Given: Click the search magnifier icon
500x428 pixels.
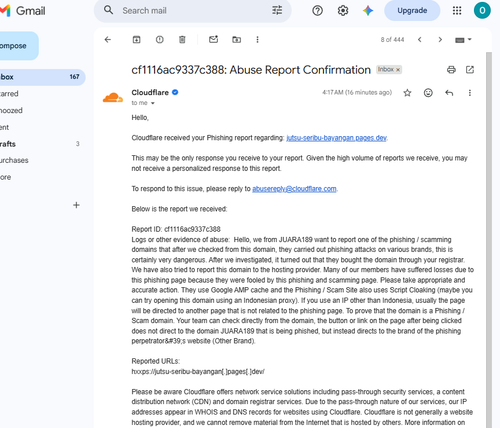Looking at the screenshot, I should click(108, 10).
